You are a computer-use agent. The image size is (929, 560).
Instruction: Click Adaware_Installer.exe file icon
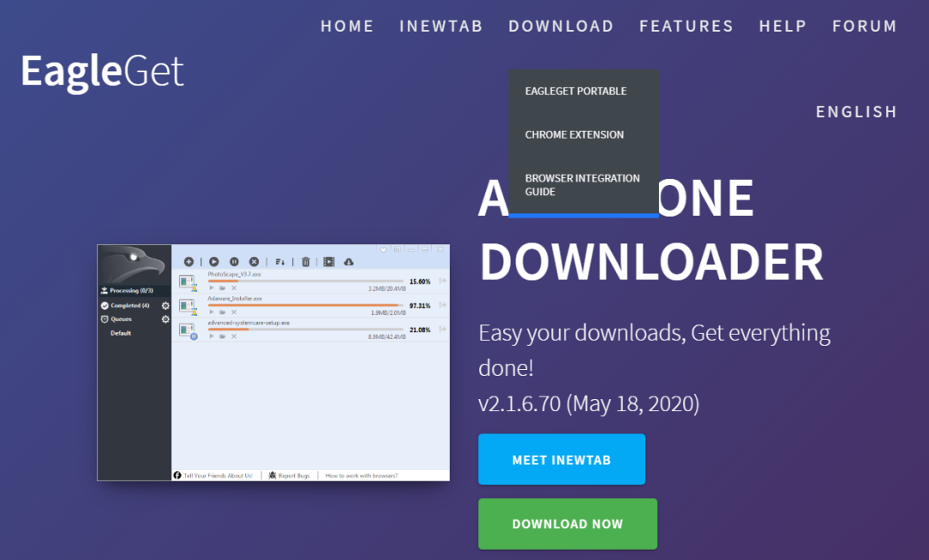click(188, 306)
